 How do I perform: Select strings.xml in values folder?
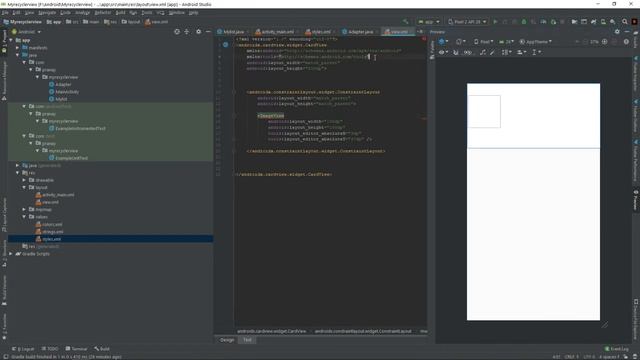(53, 231)
